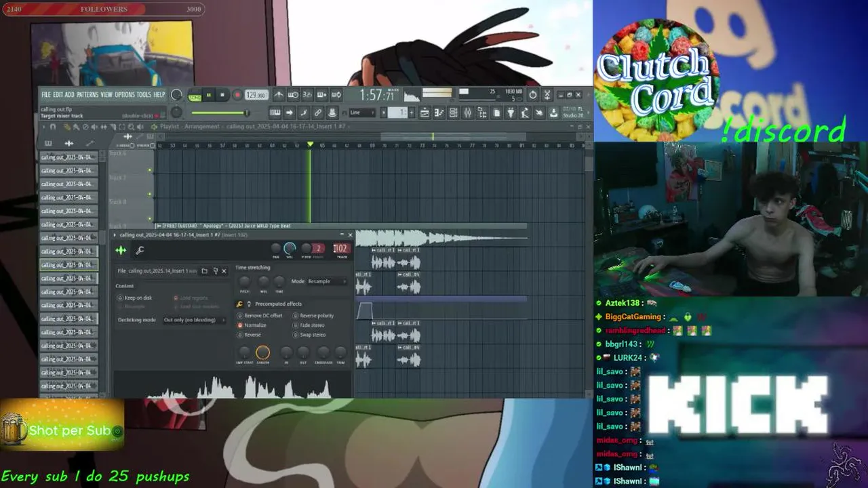Click the highlighted orange LENGTH knob
The width and height of the screenshot is (868, 488).
262,352
